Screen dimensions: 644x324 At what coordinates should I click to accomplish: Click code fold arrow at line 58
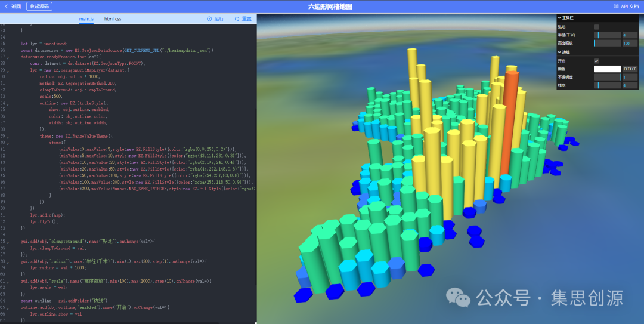[x=7, y=261]
